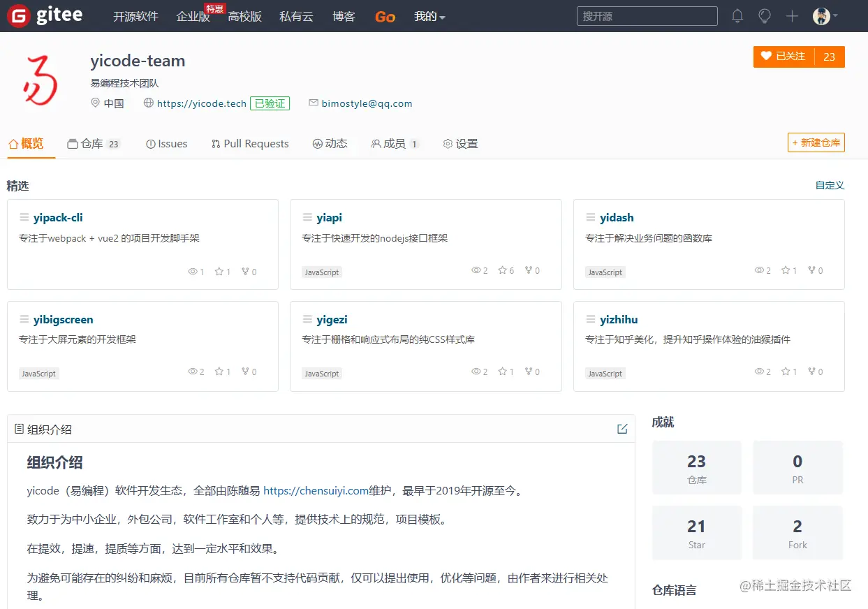Click the watch eye icon on yiapi card

(x=476, y=270)
